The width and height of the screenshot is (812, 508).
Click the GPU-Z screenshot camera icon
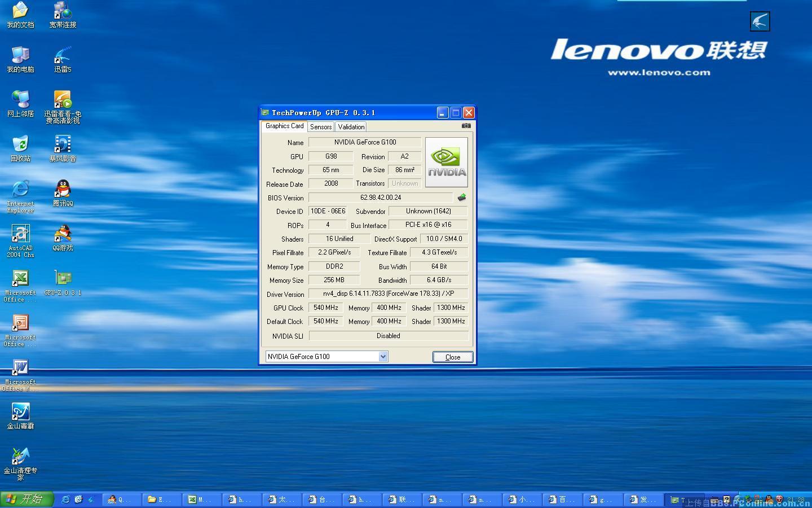tap(466, 126)
